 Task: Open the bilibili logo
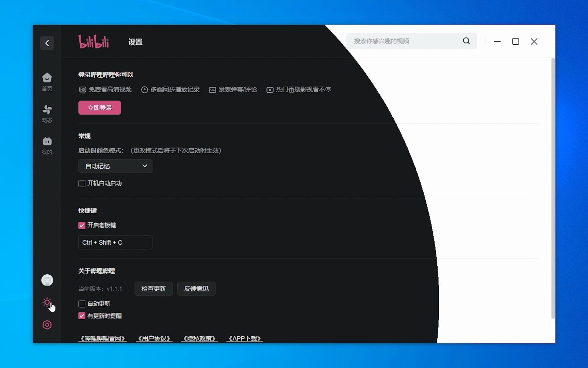point(94,42)
